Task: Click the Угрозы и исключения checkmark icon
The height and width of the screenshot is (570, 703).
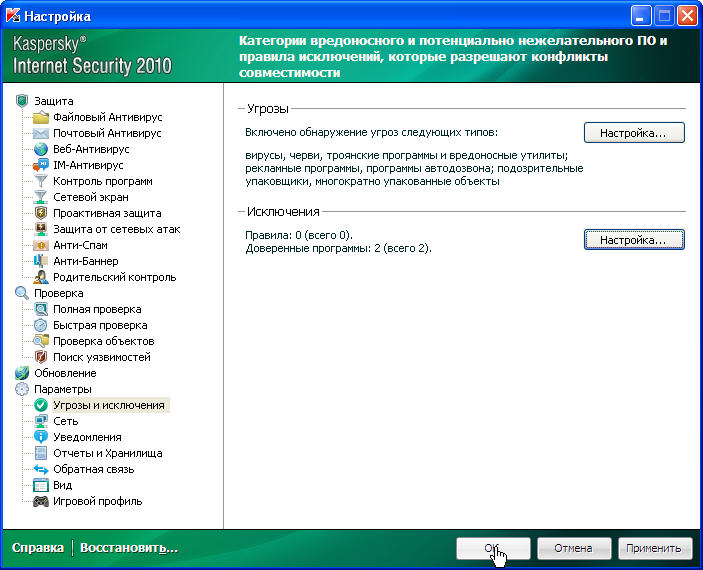Action: 40,405
